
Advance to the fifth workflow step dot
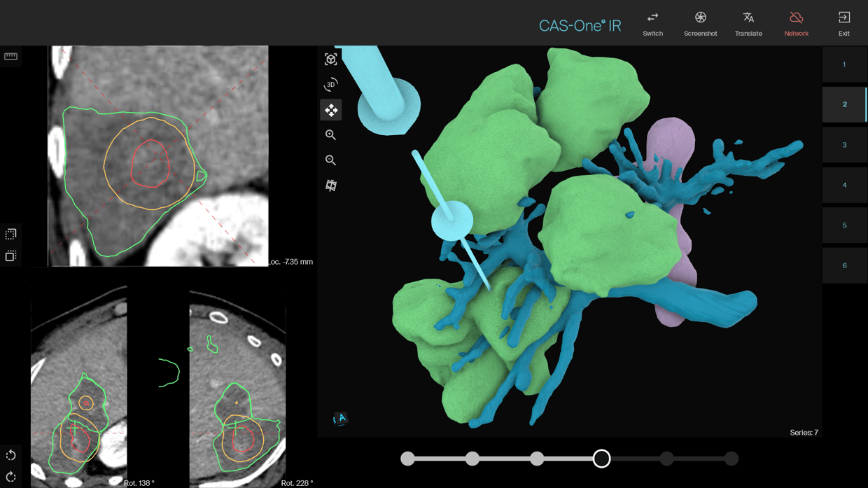tap(666, 459)
